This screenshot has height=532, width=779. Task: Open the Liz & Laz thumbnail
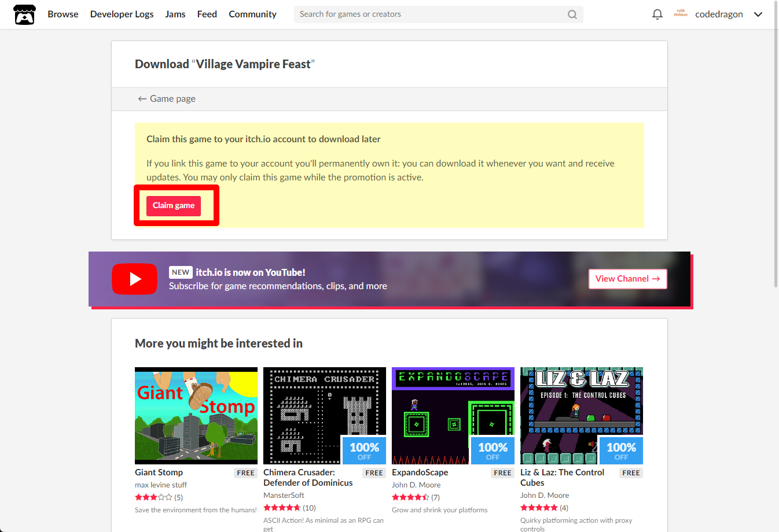click(x=582, y=416)
